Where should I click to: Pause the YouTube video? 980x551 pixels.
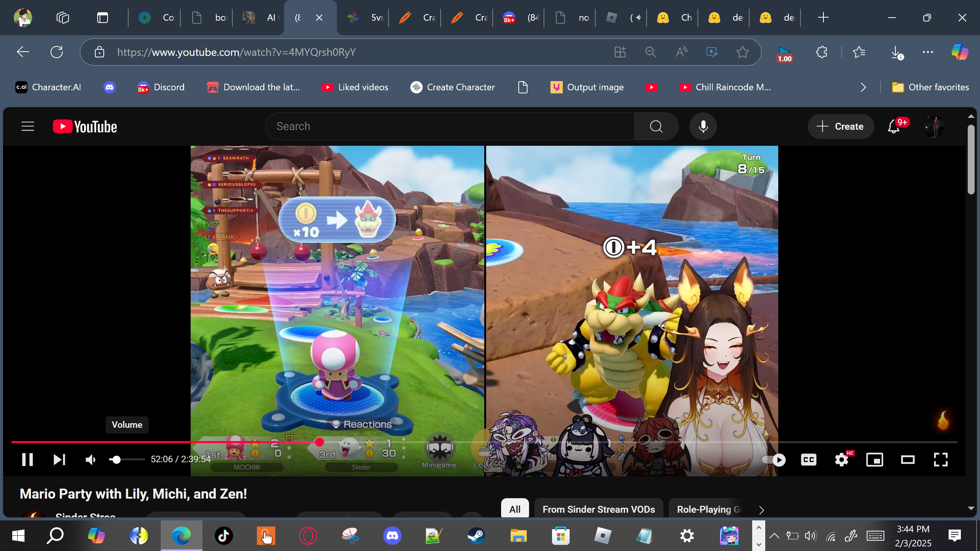coord(27,460)
